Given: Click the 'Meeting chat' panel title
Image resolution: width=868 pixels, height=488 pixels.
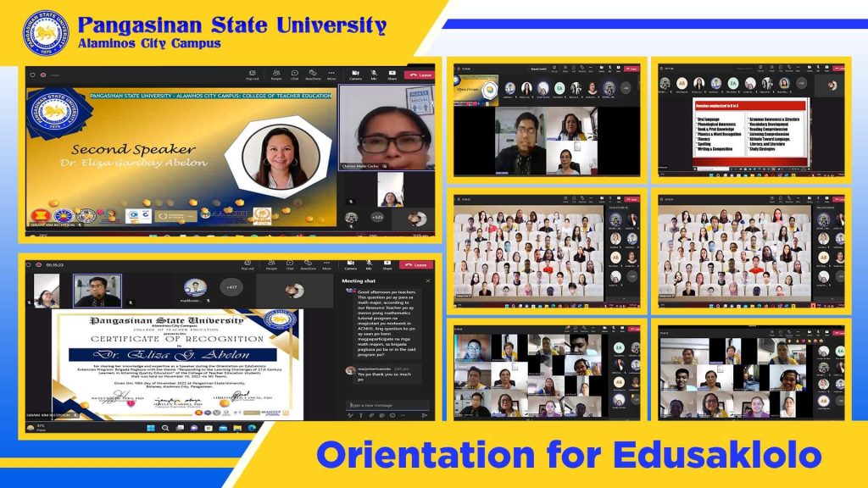Looking at the screenshot, I should pos(359,281).
